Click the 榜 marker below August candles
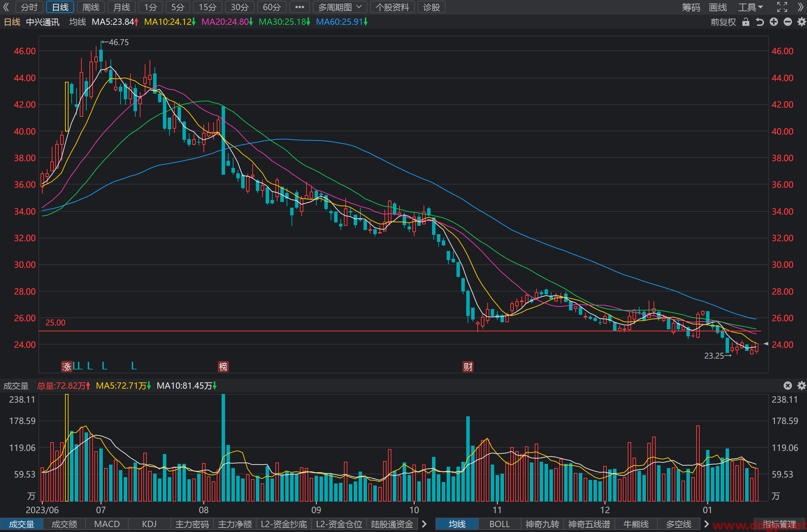Screen dimensions: 807x532 click(x=223, y=367)
